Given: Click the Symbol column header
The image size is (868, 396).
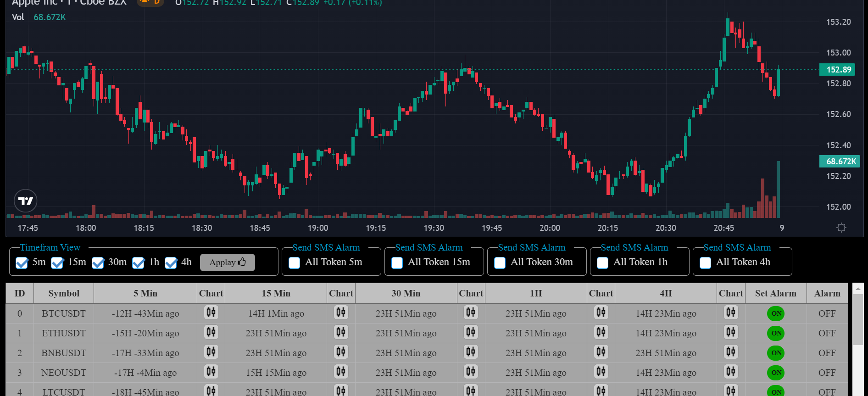Looking at the screenshot, I should point(64,294).
